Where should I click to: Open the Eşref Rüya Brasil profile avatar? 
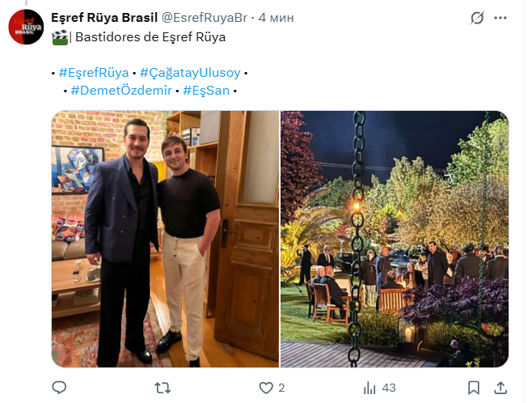(x=26, y=27)
